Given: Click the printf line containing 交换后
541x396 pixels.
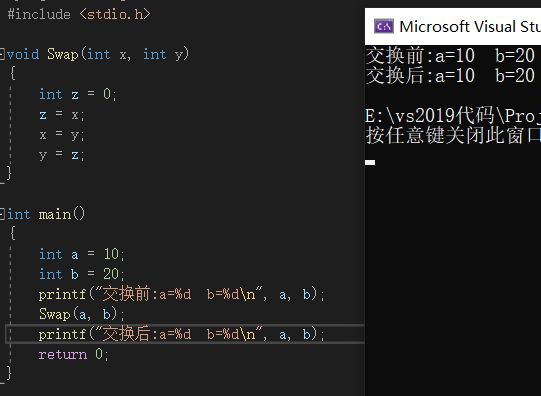Looking at the screenshot, I should [x=182, y=334].
